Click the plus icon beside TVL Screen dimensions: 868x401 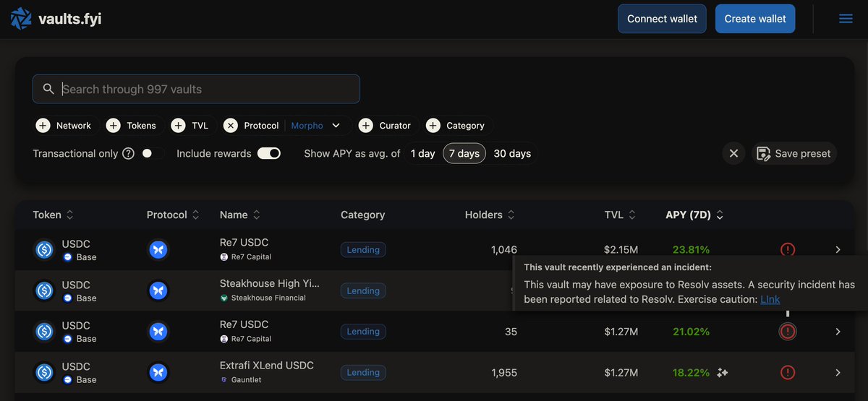[x=179, y=126]
